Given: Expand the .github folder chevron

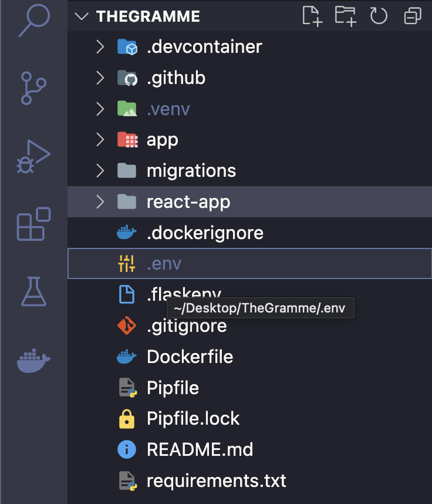Looking at the screenshot, I should click(x=100, y=78).
